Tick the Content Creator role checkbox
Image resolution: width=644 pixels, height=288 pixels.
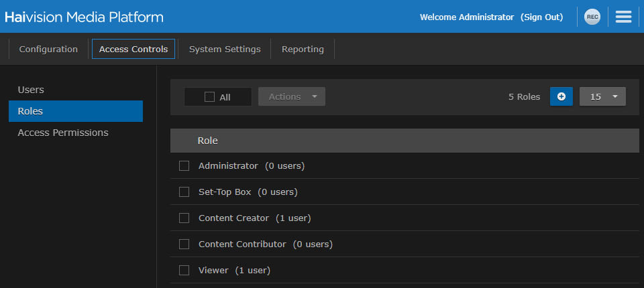(184, 218)
